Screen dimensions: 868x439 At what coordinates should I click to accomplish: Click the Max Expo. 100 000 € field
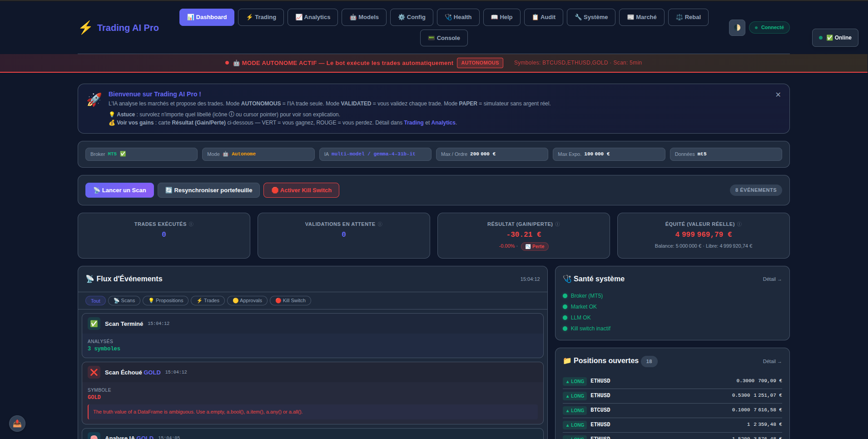coord(609,154)
